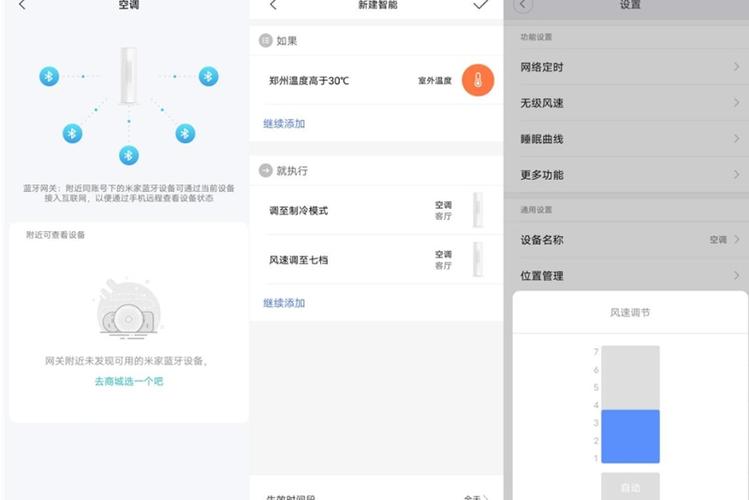749x500 pixels.
Task: Tap the bottom-center Bluetooth icon
Action: pos(128,155)
